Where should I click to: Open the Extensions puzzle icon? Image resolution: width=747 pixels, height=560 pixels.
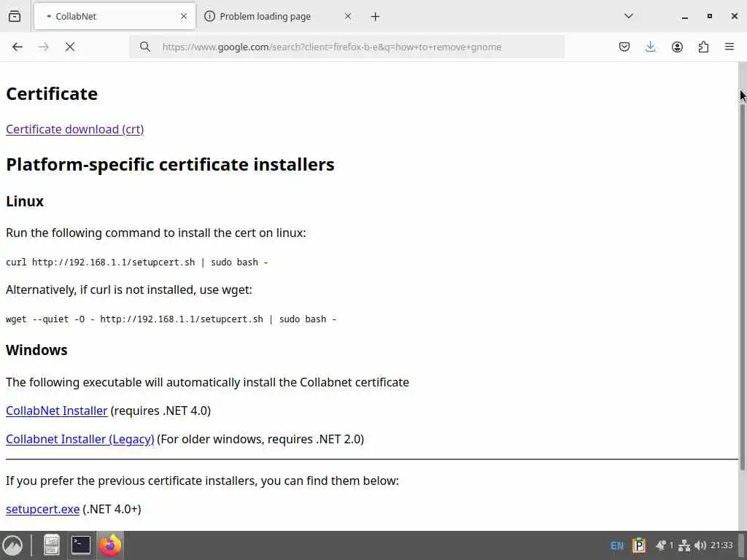click(x=703, y=47)
